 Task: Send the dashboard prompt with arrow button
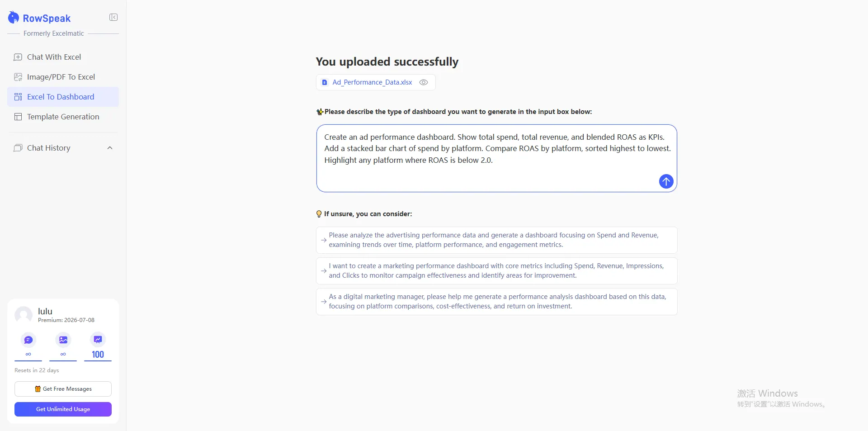pos(666,181)
